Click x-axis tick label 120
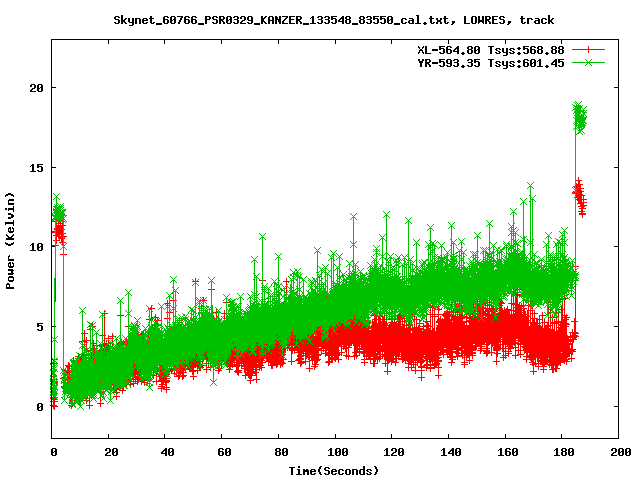640x480 pixels. tap(394, 452)
